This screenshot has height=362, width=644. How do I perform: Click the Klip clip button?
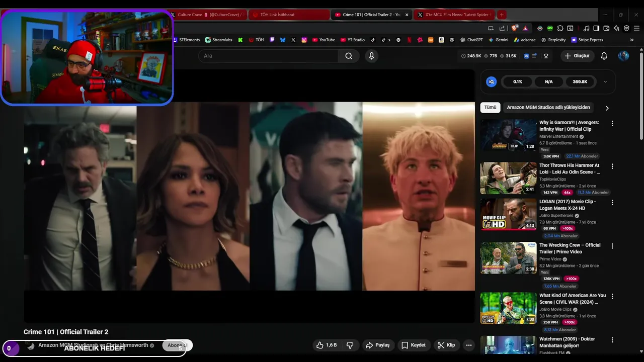pyautogui.click(x=446, y=345)
